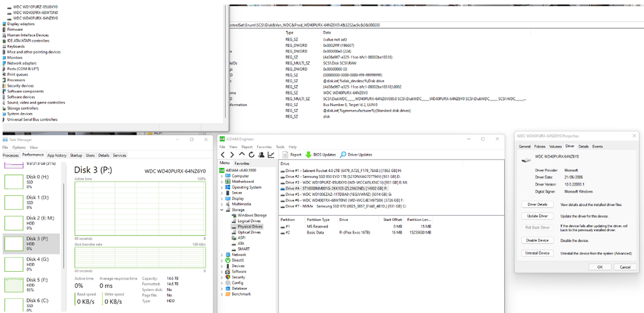Image resolution: width=644 pixels, height=313 pixels.
Task: Open Services tab in Task Manager
Action: click(x=119, y=155)
